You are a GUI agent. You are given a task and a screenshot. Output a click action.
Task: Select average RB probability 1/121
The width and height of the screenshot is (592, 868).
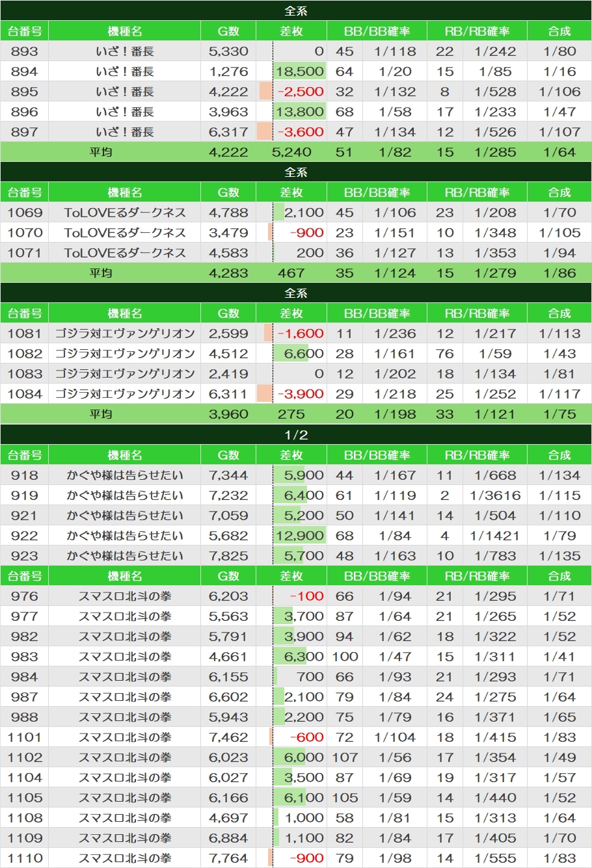coord(495,414)
